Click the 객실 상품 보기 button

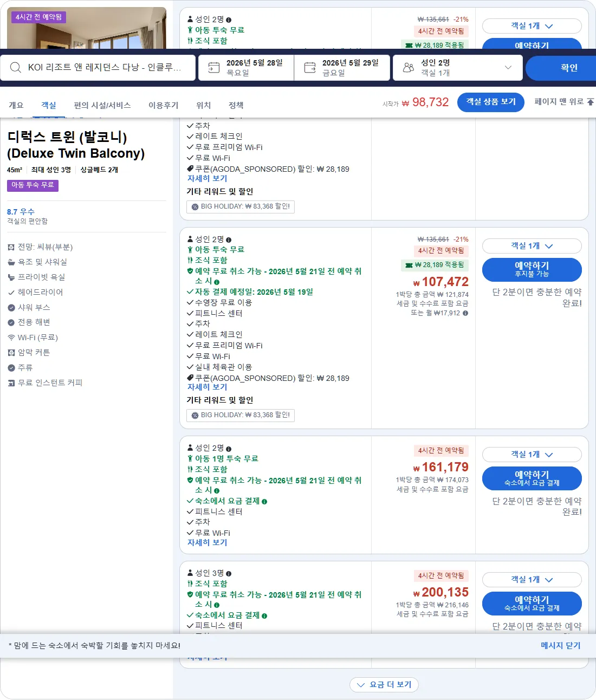tap(491, 102)
